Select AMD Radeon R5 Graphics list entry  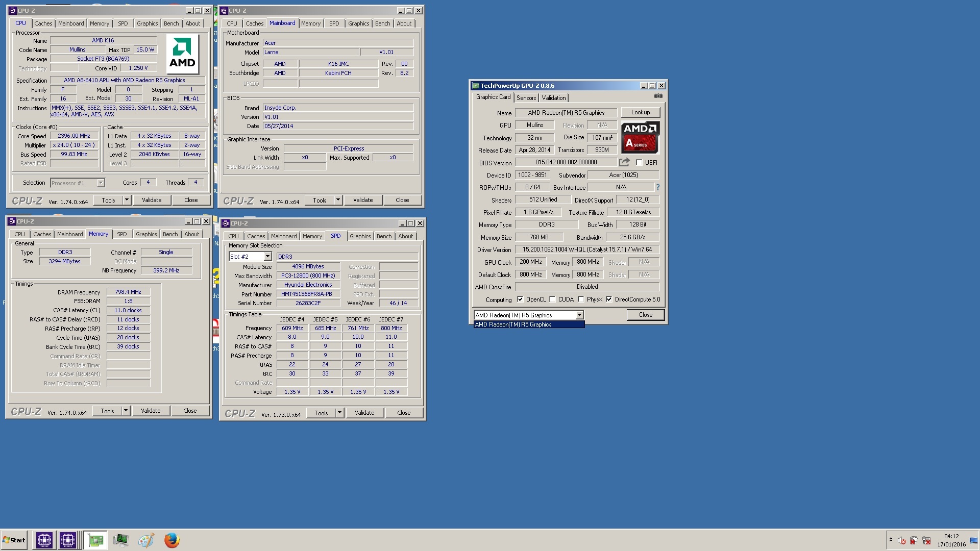coord(529,324)
